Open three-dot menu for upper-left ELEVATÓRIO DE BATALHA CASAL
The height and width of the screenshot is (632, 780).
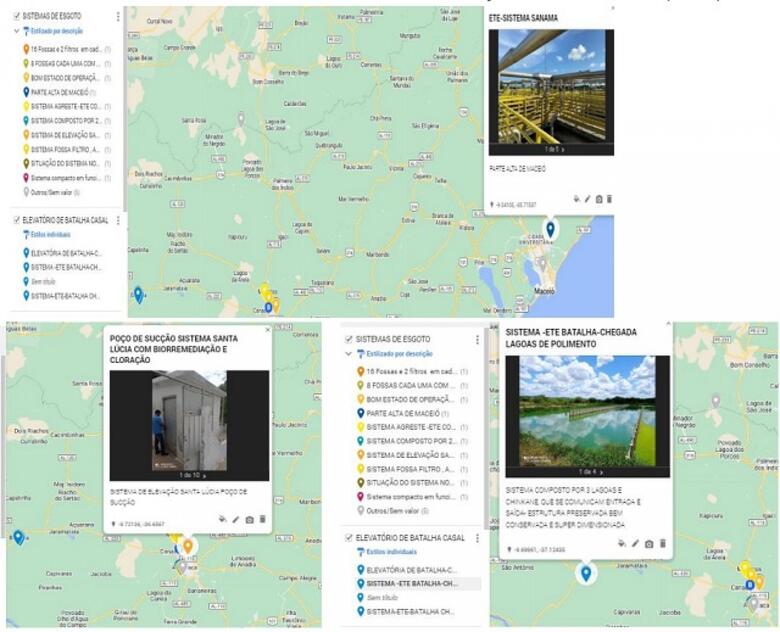click(118, 220)
